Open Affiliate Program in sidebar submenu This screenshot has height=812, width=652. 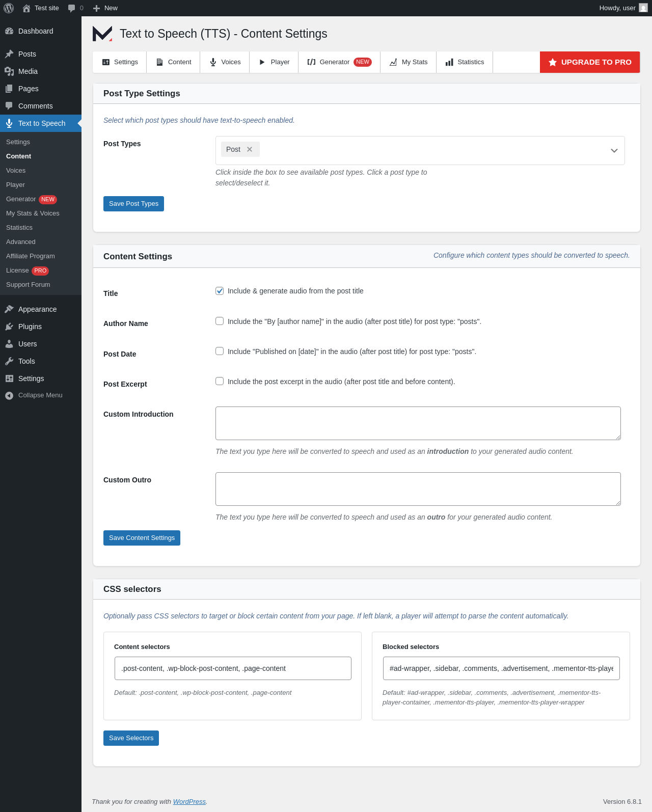coord(31,256)
